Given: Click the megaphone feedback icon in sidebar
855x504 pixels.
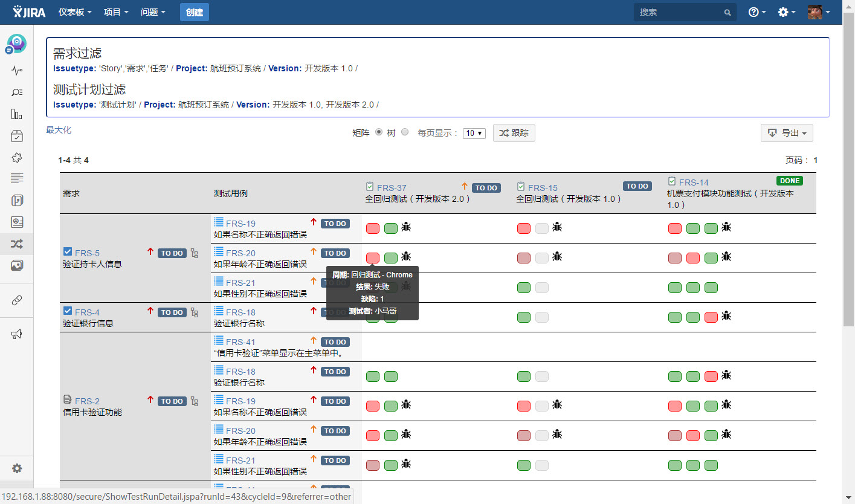Looking at the screenshot, I should click(x=17, y=334).
